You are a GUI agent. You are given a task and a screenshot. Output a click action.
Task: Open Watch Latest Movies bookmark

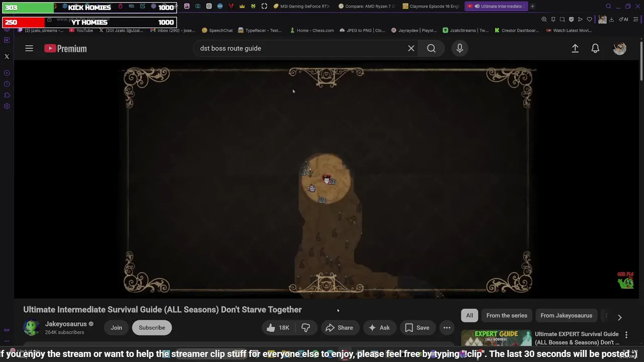coord(569,30)
